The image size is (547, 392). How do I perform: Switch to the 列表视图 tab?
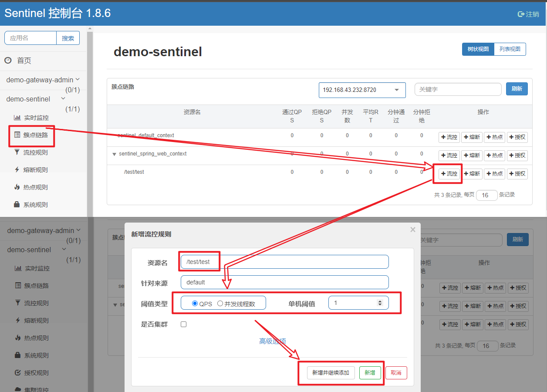click(x=510, y=49)
